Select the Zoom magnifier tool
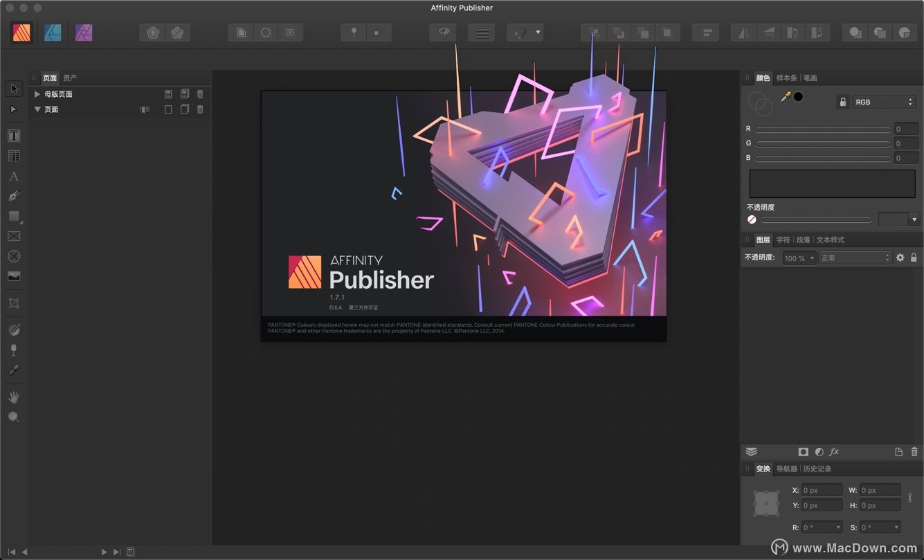Viewport: 924px width, 560px height. tap(14, 417)
